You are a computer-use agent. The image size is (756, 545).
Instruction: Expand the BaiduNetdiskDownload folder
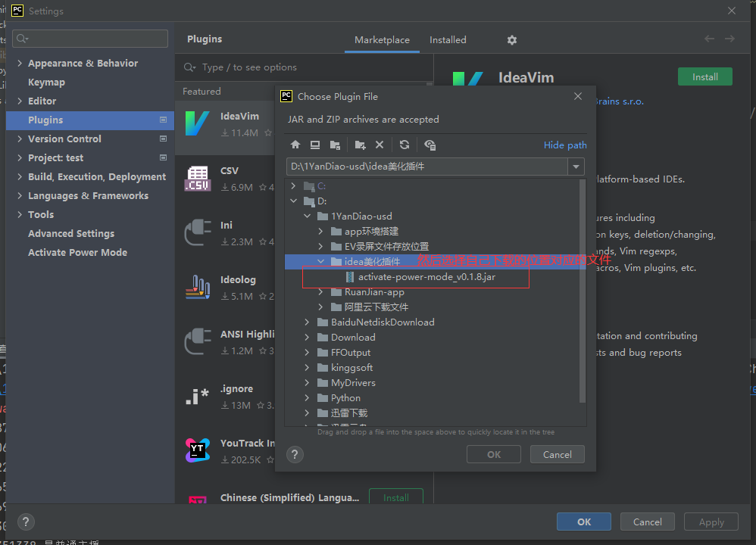(307, 322)
